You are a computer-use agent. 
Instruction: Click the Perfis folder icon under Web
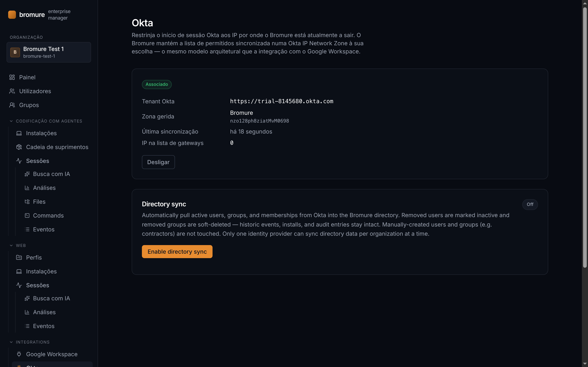point(19,258)
